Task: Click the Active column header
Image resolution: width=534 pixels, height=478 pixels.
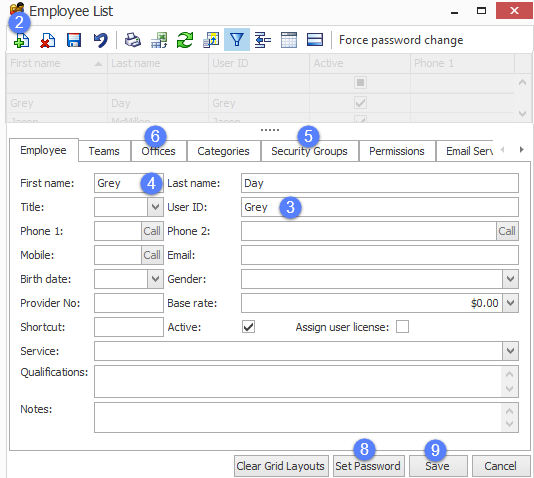Action: coord(360,63)
